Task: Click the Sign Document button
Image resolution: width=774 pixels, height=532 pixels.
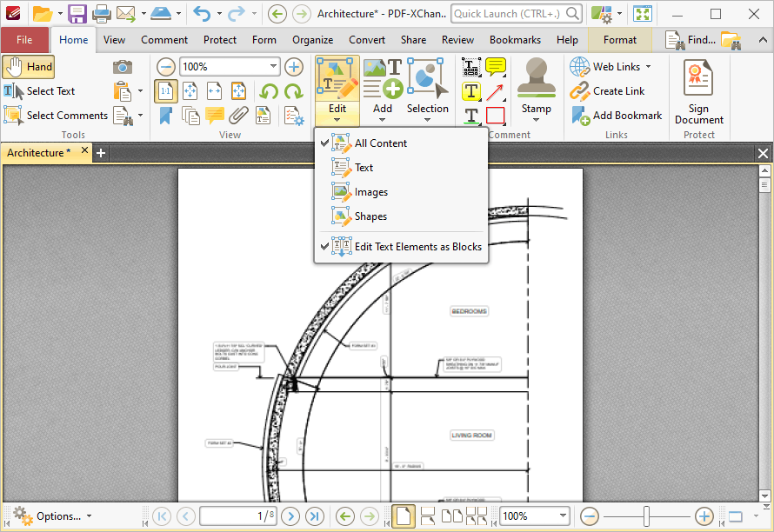Action: tap(699, 92)
